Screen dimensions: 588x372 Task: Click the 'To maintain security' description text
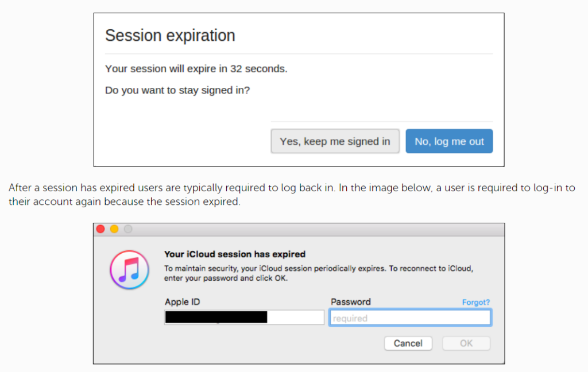[318, 269]
